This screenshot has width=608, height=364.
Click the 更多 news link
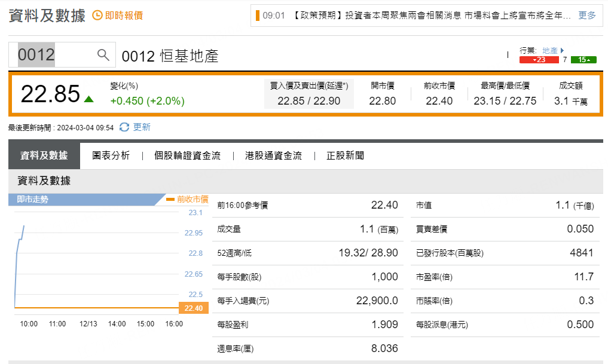point(586,16)
